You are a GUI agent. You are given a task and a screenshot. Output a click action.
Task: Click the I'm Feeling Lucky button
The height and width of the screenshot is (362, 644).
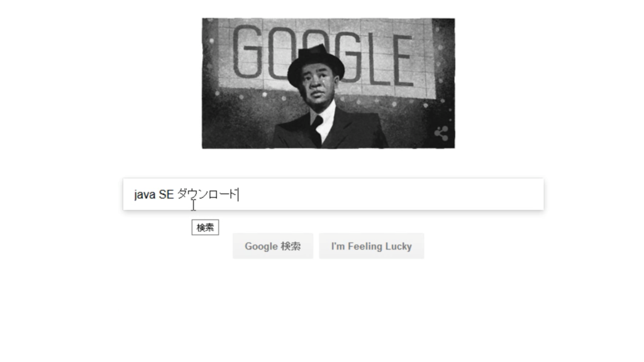coord(371,246)
